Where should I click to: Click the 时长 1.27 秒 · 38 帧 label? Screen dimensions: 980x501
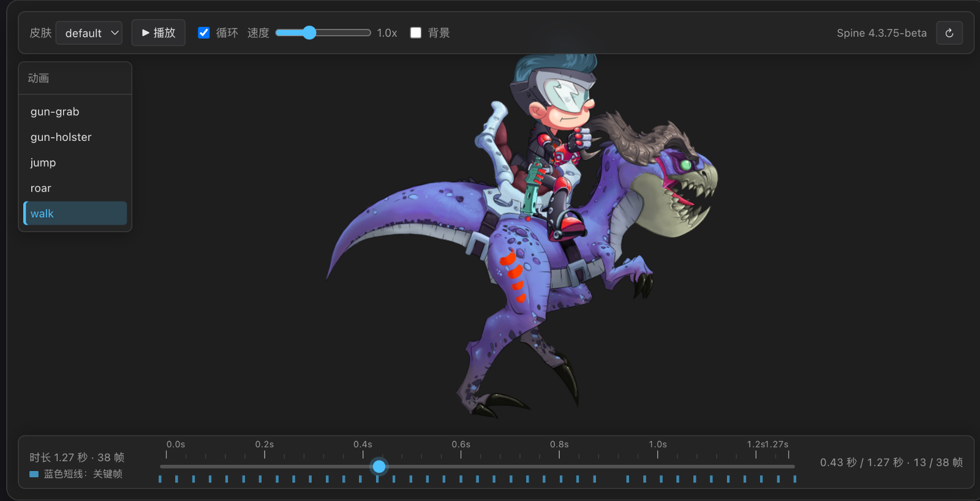point(77,458)
